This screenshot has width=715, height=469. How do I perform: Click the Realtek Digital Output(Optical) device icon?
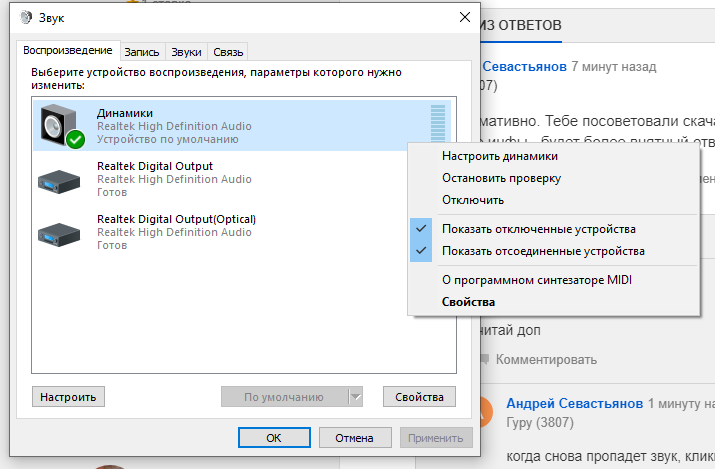tap(59, 234)
